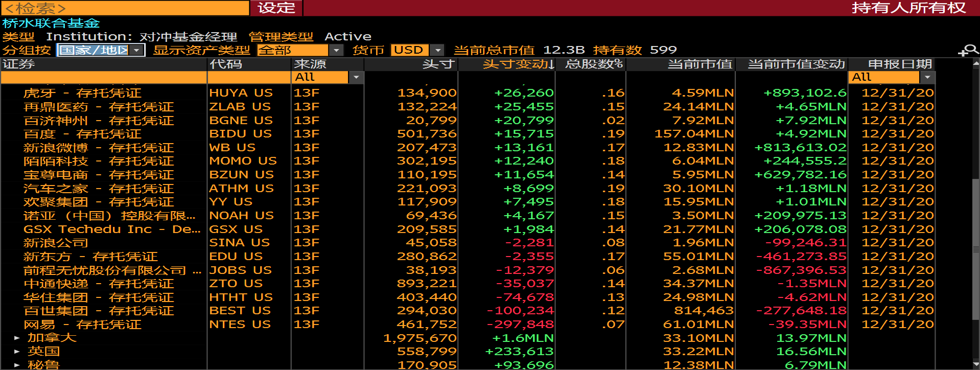
Task: Select the 陌陌科技 - 存托凭证 row
Action: (x=468, y=161)
